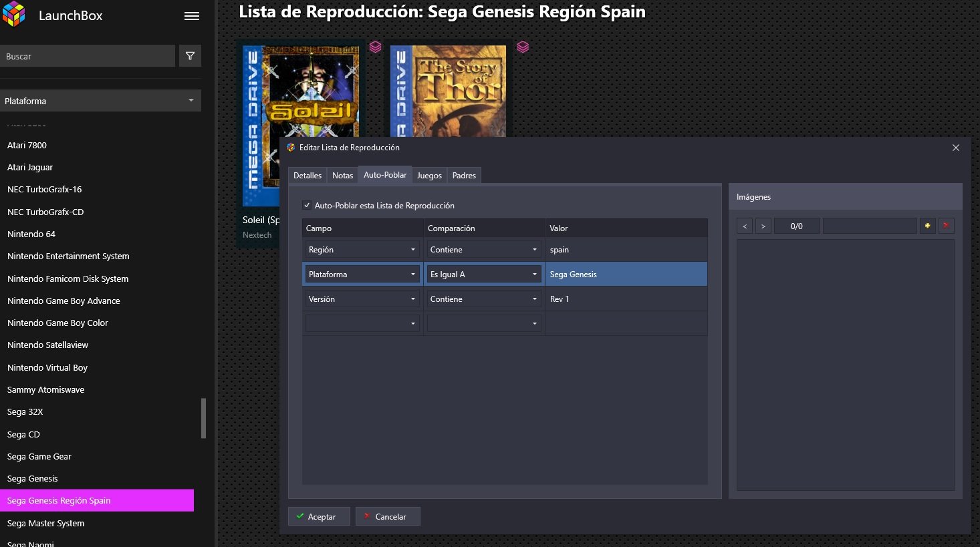980x547 pixels.
Task: Select Sega Master System platform
Action: pyautogui.click(x=45, y=523)
